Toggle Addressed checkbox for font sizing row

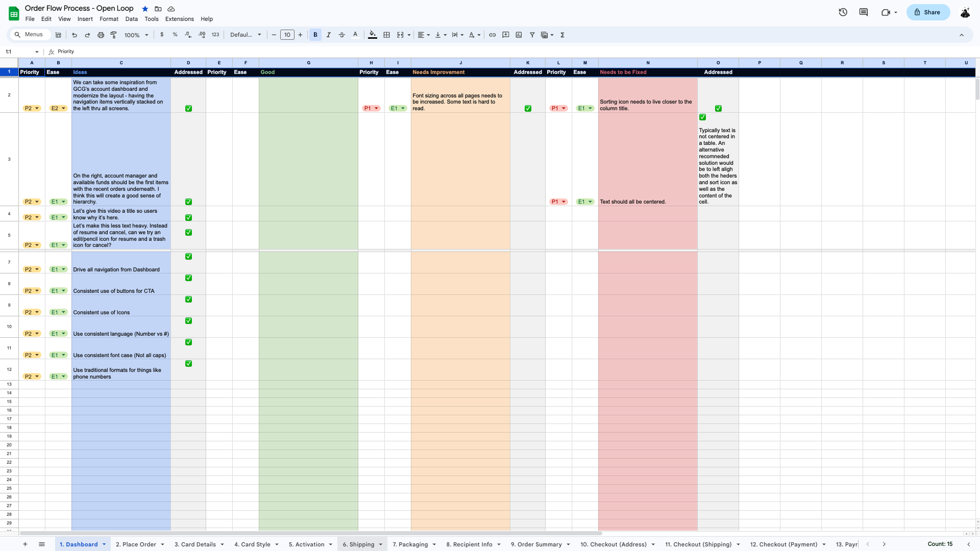pos(528,109)
